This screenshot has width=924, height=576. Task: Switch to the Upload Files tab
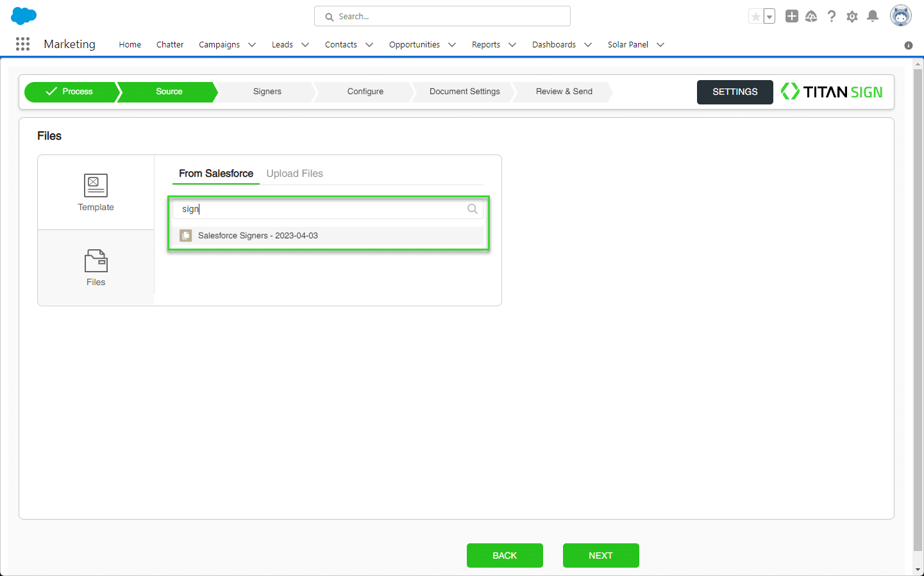295,174
